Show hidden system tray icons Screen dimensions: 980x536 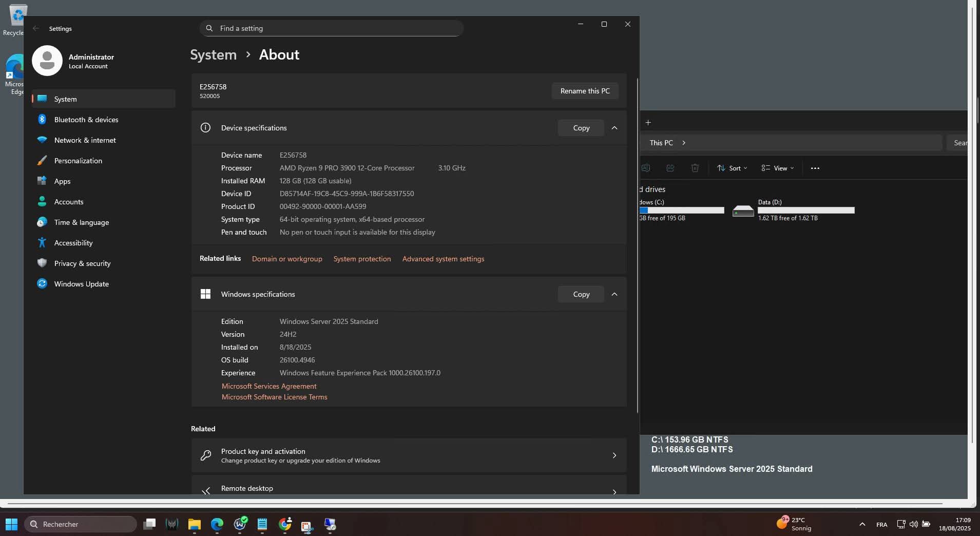click(862, 524)
